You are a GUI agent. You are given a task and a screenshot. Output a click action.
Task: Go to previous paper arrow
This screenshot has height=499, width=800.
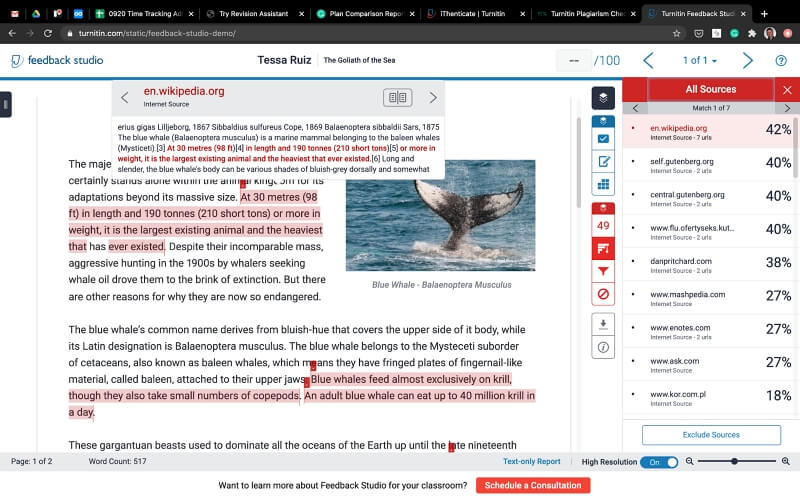(x=648, y=61)
